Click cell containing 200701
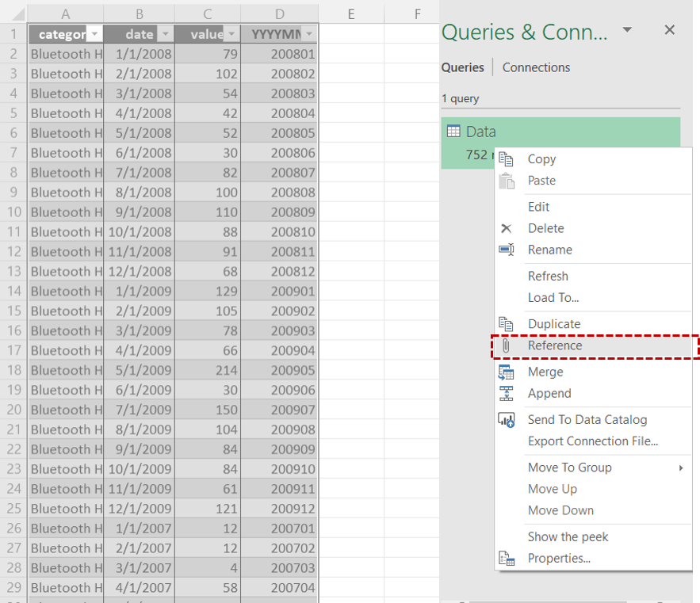 [280, 529]
